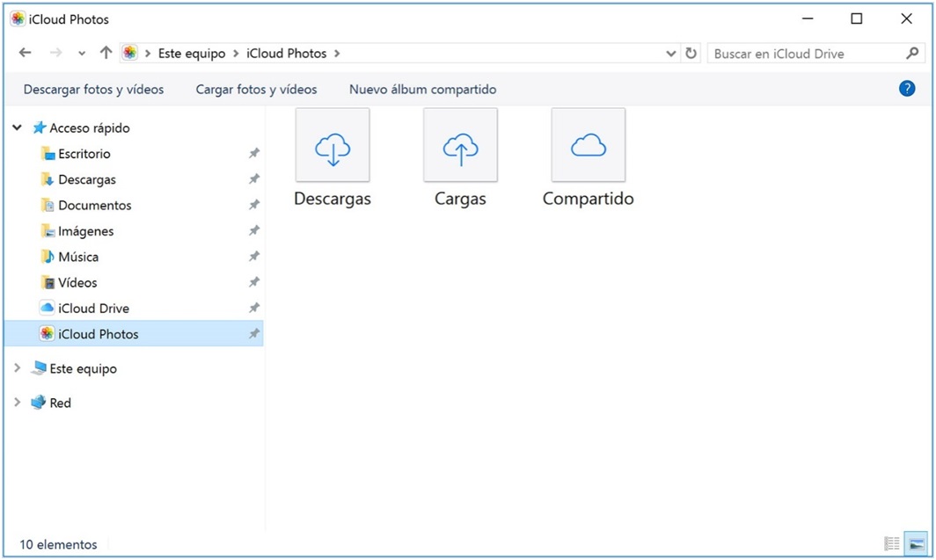Viewport: 936px width, 560px height.
Task: Select Música in the sidebar
Action: point(78,257)
